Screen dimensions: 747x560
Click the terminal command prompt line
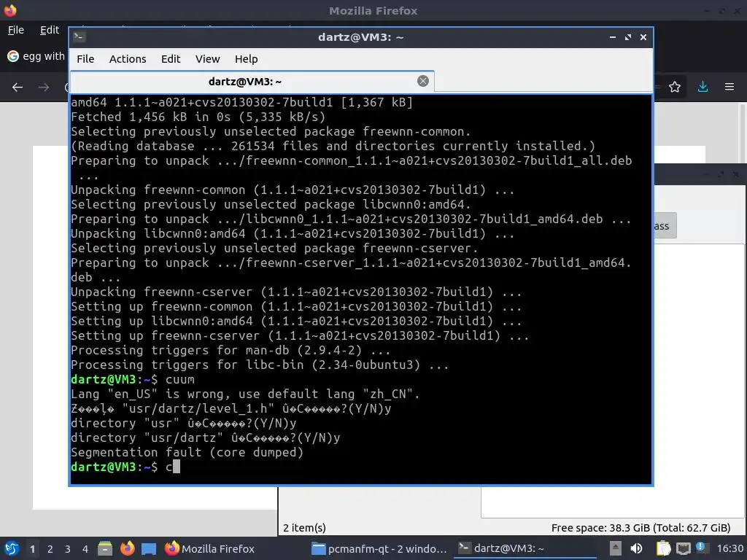click(125, 467)
